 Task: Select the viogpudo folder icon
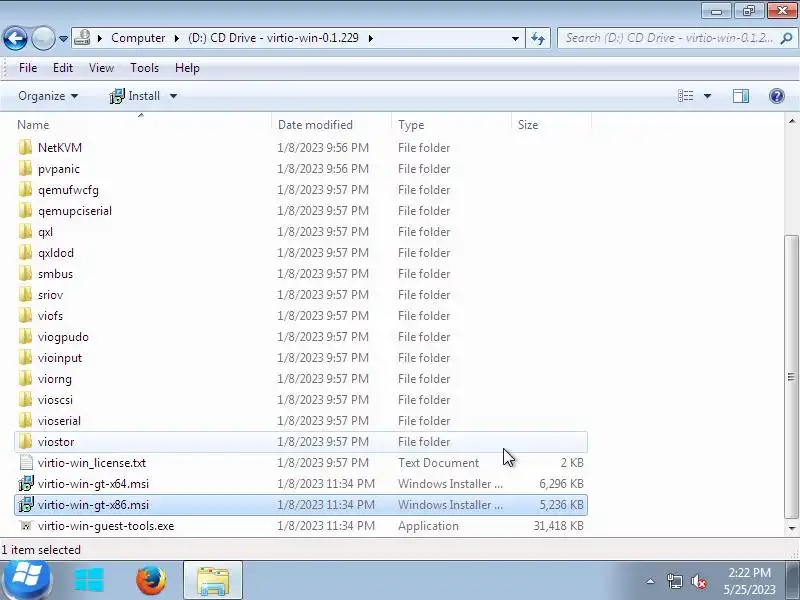[25, 336]
